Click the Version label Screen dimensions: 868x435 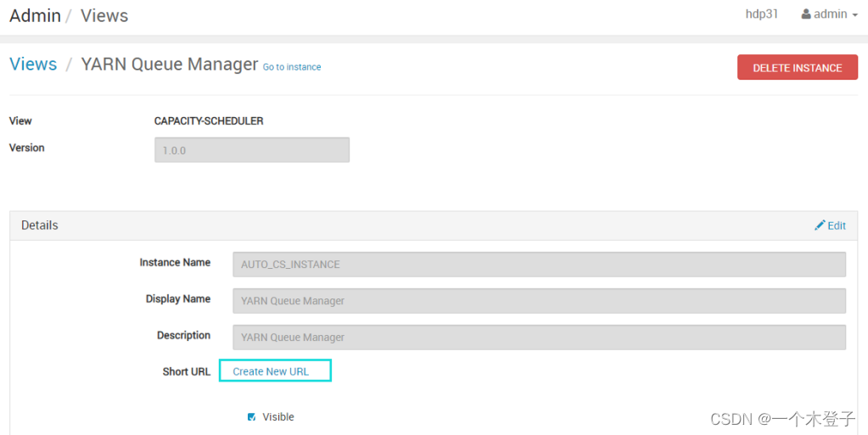[26, 148]
